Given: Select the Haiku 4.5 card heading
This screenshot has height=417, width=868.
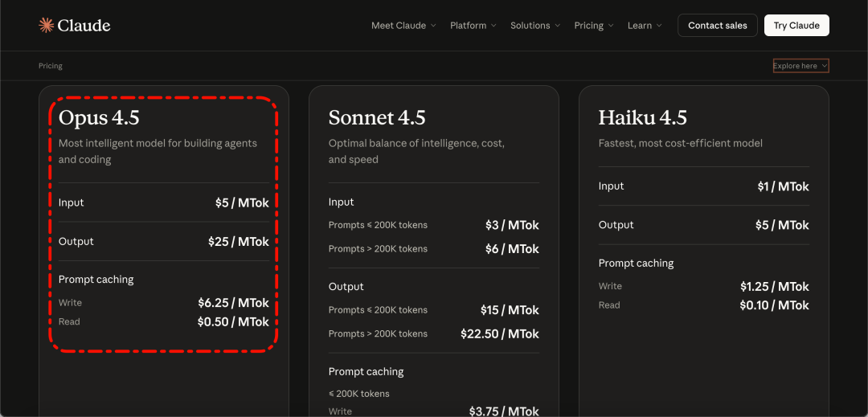Looking at the screenshot, I should coord(642,118).
